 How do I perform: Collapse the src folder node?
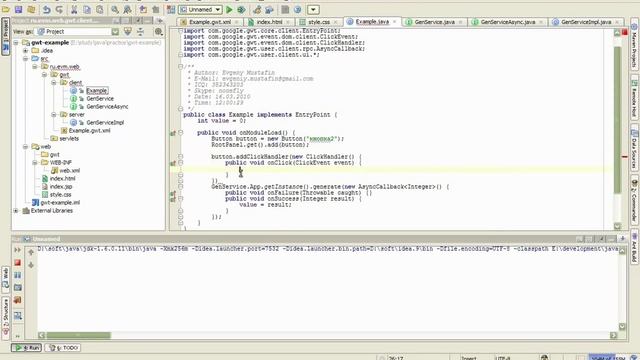coord(26,59)
